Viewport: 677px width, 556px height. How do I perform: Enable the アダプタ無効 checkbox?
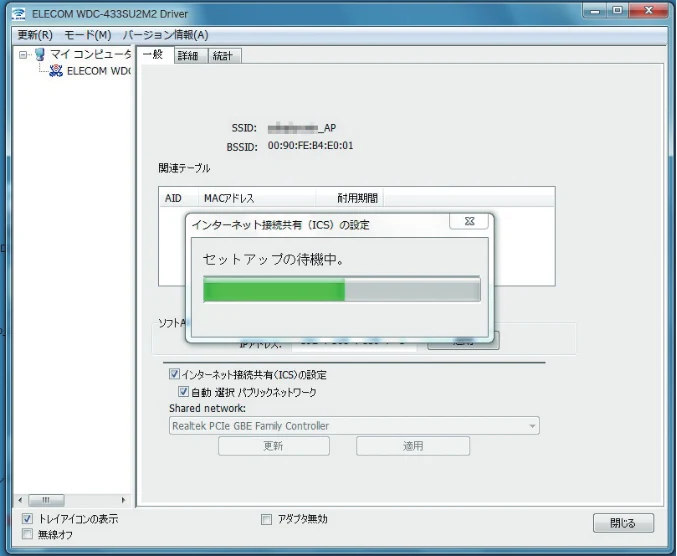[x=266, y=519]
